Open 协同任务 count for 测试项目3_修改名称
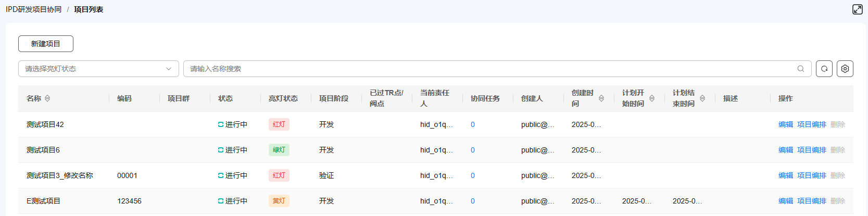This screenshot has width=868, height=216. [473, 175]
